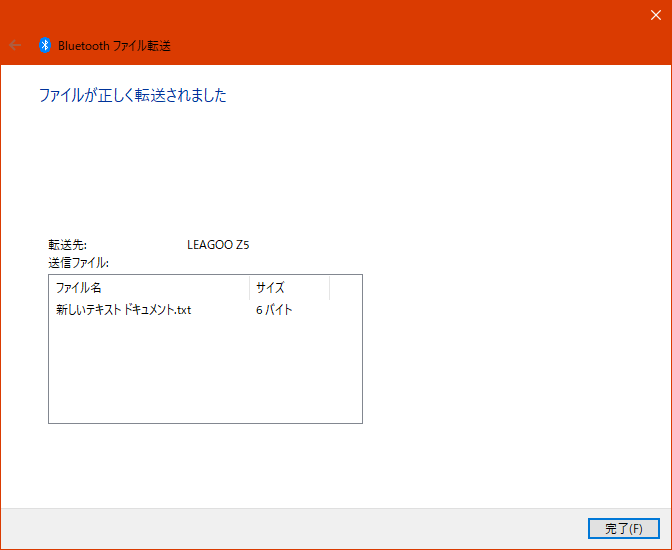Close the Bluetooth file transfer window

click(x=655, y=14)
